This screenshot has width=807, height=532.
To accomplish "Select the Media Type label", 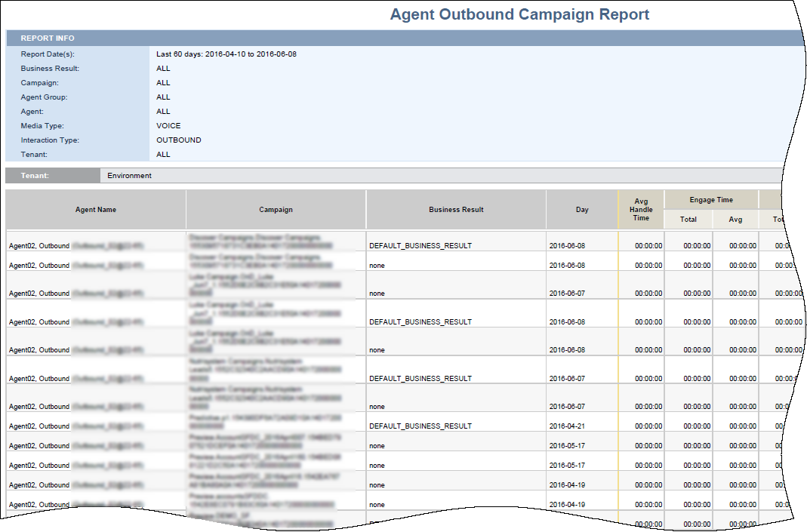I will coord(42,126).
